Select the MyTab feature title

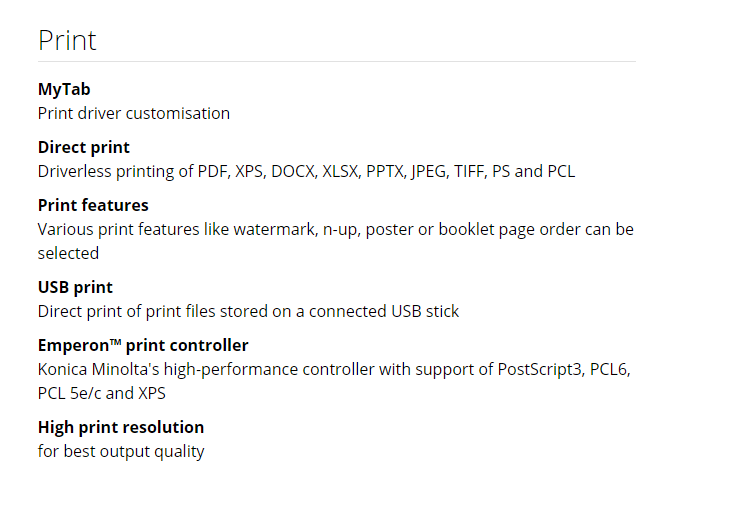pos(64,89)
